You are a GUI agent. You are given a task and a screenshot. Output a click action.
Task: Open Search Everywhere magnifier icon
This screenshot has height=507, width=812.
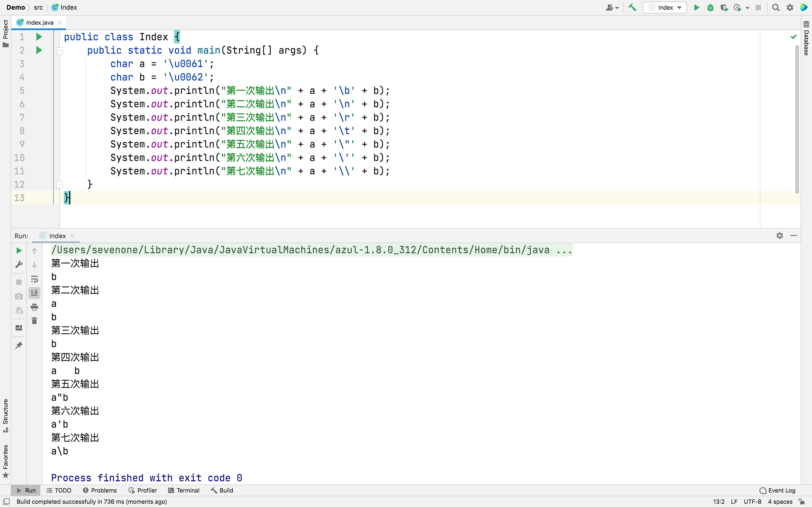(x=776, y=8)
